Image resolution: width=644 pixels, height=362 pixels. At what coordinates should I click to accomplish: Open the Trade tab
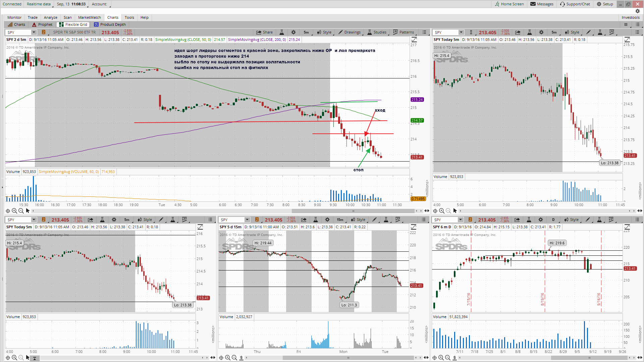[33, 17]
